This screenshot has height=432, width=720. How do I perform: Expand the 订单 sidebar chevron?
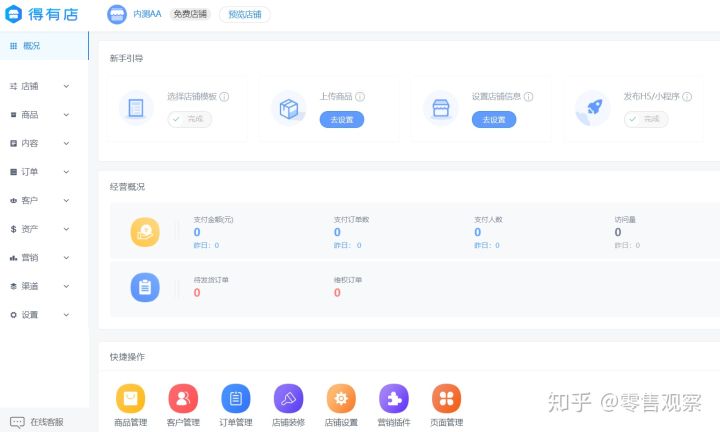coord(66,172)
